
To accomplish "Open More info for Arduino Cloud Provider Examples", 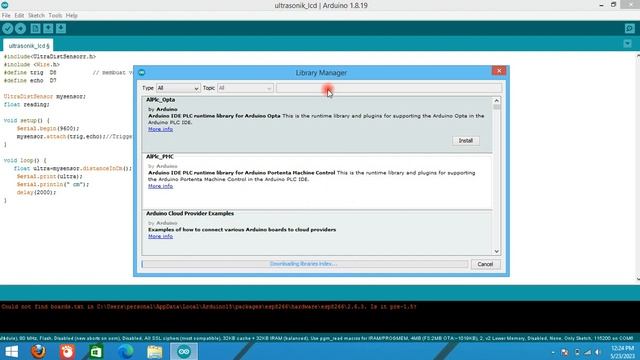I will tap(160, 236).
